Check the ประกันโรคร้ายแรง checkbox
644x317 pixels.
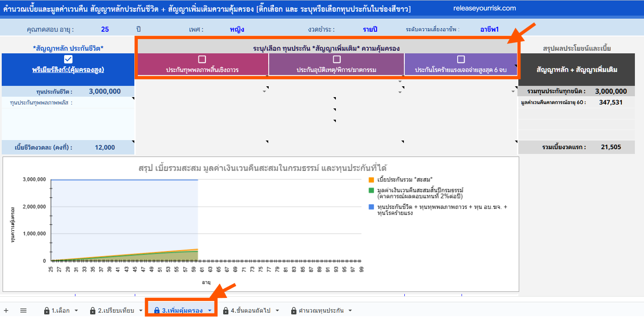click(x=461, y=59)
